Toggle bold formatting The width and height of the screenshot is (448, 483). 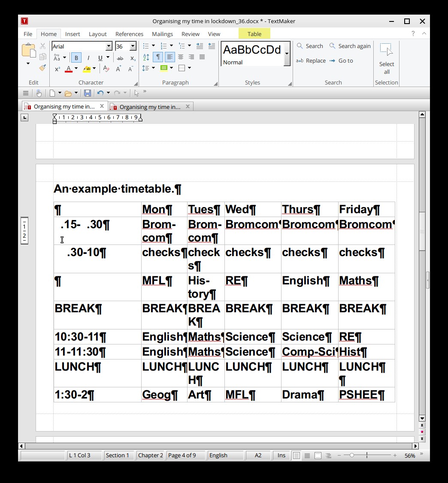(x=76, y=58)
